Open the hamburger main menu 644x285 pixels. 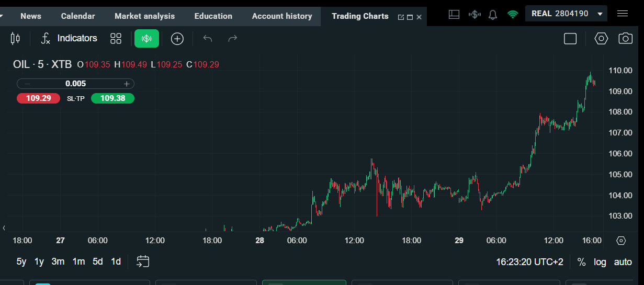point(623,14)
